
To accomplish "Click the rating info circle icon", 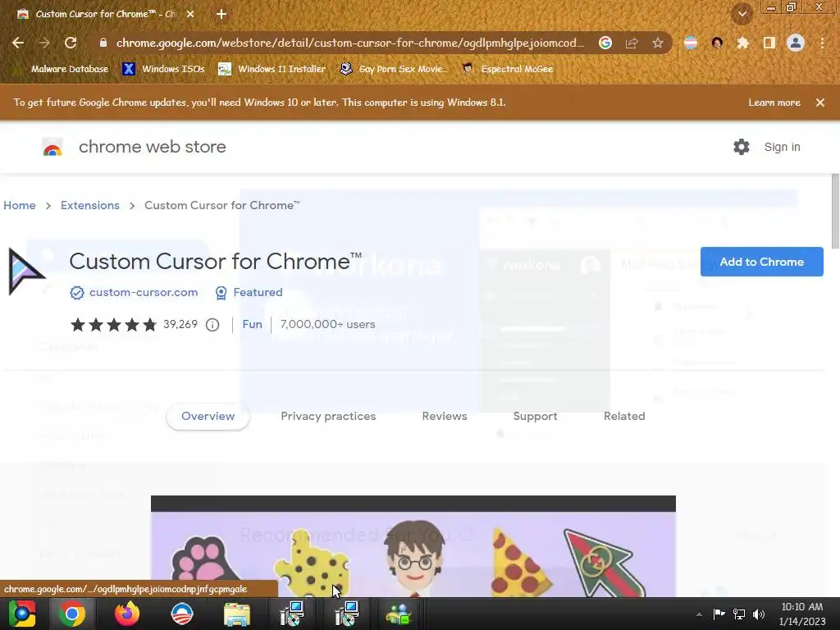I will 212,325.
